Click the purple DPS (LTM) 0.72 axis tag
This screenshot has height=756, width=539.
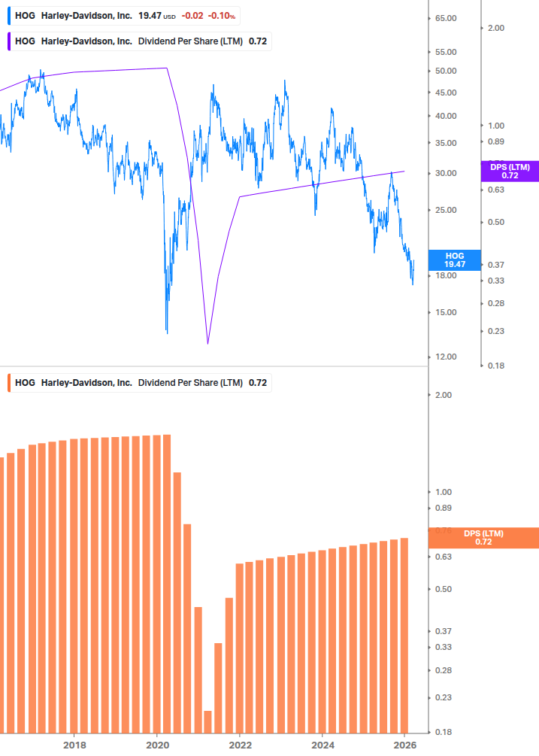(x=510, y=171)
